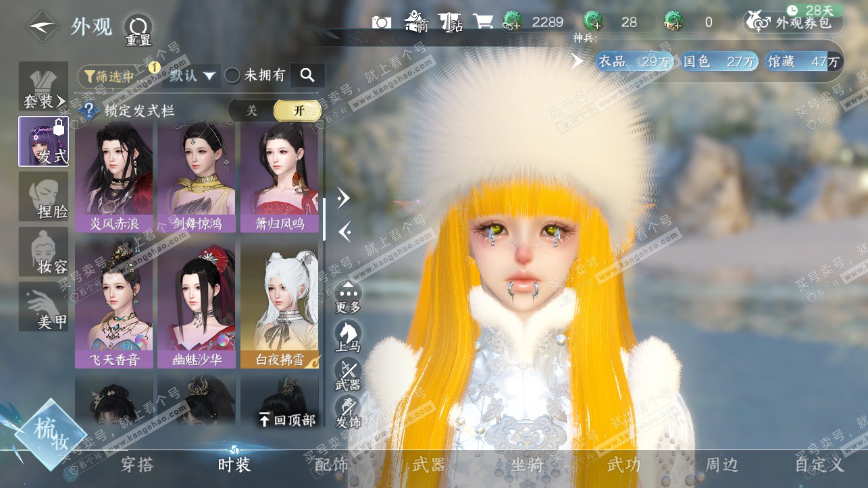Expand the 套装 outfit category

(x=43, y=87)
